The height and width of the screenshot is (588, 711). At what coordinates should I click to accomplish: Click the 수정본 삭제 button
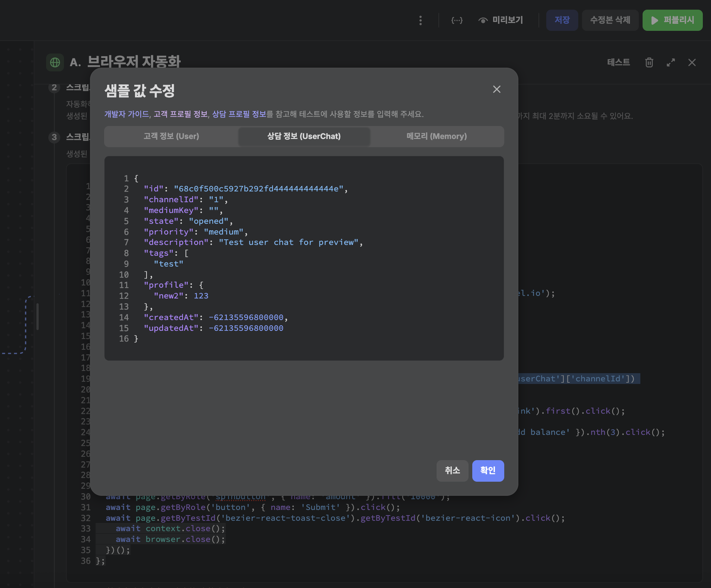point(610,20)
